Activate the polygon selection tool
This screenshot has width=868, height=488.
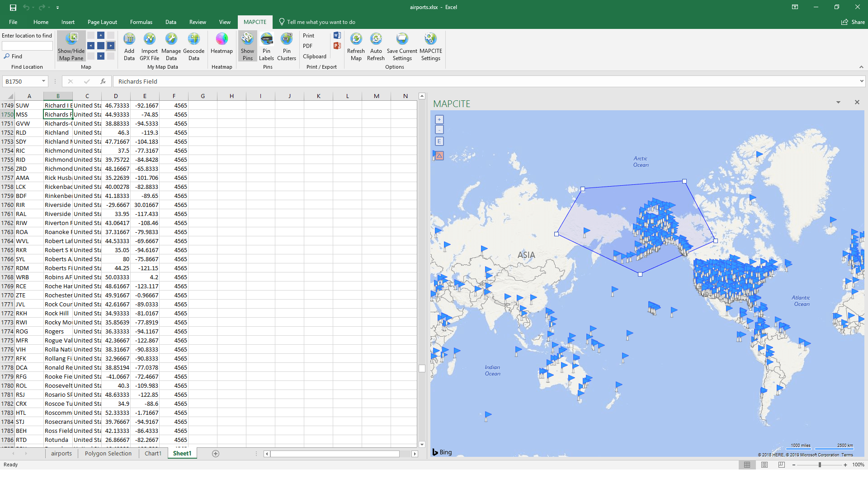(439, 155)
